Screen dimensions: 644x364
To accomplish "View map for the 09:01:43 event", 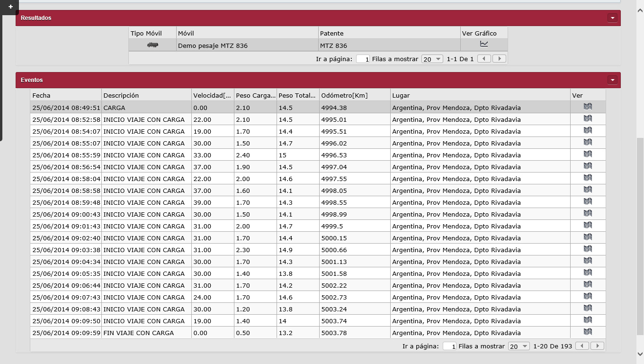I will (588, 225).
